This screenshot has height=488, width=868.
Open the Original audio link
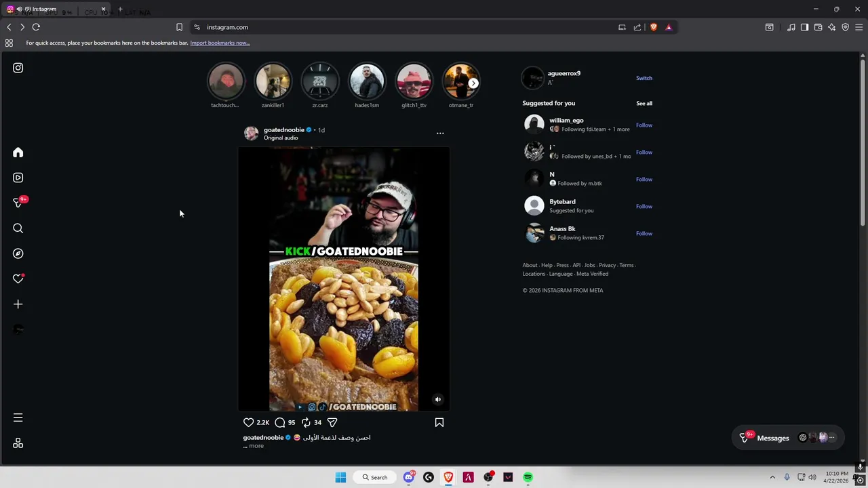281,138
